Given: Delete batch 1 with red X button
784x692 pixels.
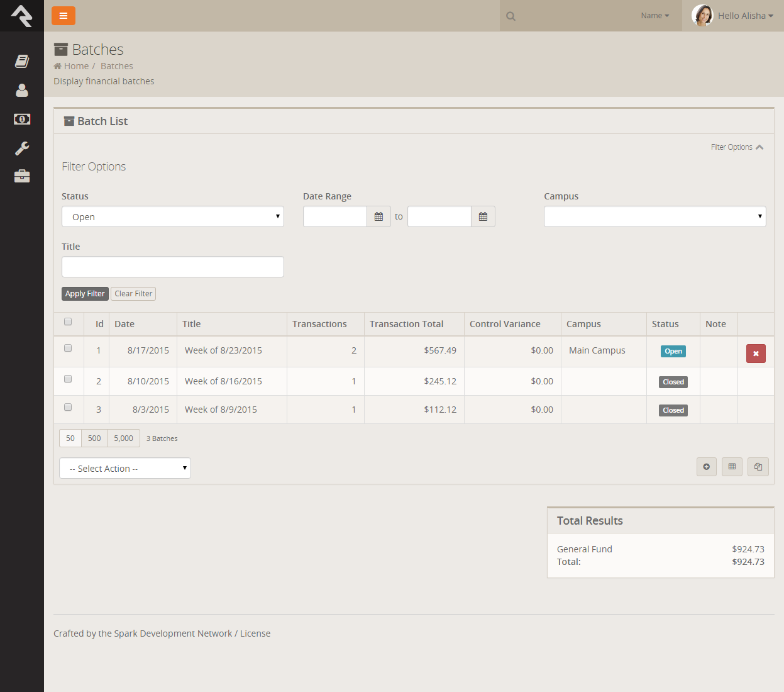Looking at the screenshot, I should coord(756,354).
